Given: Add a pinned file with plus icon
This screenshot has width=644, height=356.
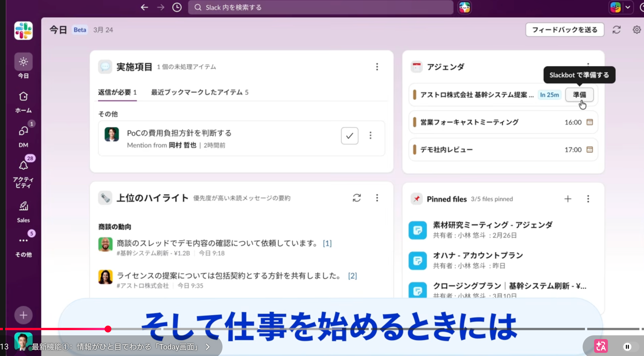Looking at the screenshot, I should point(568,199).
